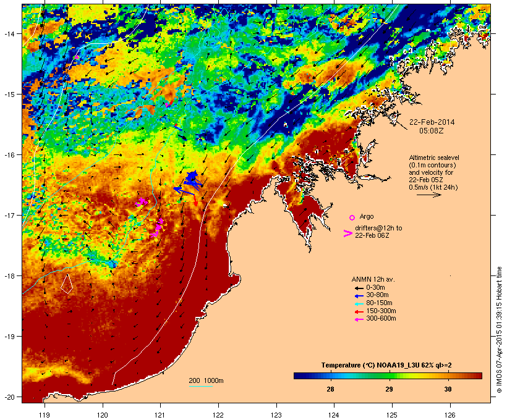507x420 pixels.
Task: Click the black 0-30m legend arrow
Action: pyautogui.click(x=359, y=288)
